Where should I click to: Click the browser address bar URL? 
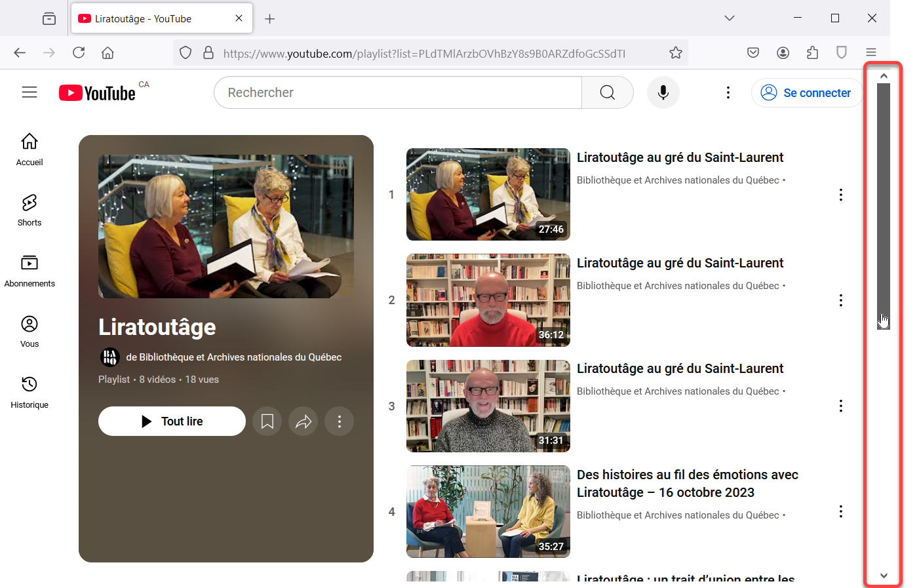click(424, 53)
